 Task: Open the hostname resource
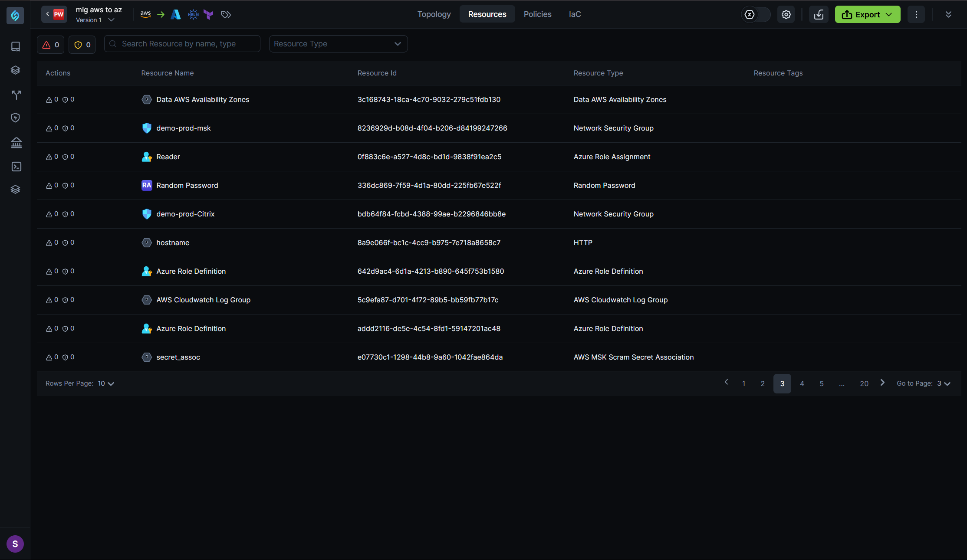coord(173,242)
